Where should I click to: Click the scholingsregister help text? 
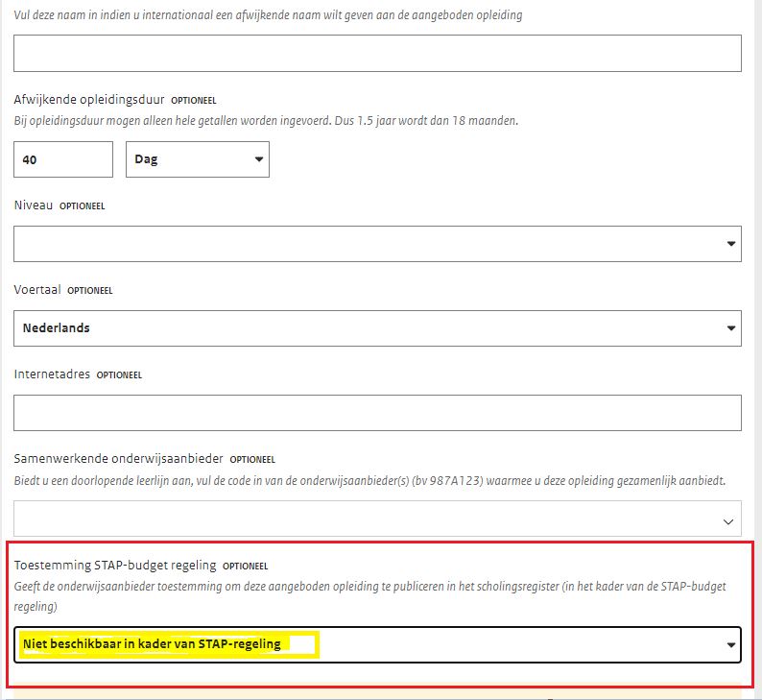369,596
